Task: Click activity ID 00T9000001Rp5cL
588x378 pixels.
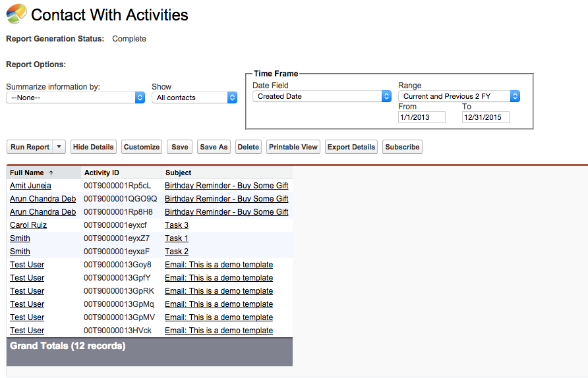Action: click(117, 186)
